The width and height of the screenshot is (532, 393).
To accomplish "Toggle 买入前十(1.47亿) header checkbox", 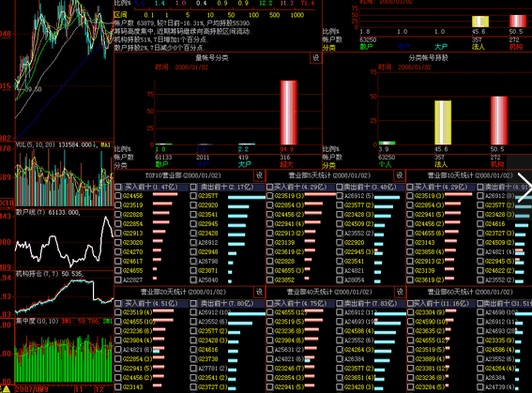I will (x=118, y=187).
